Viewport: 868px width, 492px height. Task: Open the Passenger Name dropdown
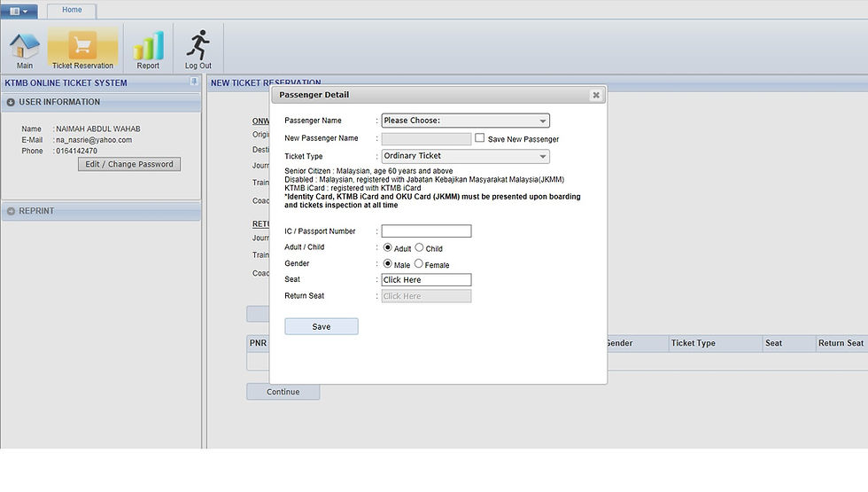click(466, 121)
